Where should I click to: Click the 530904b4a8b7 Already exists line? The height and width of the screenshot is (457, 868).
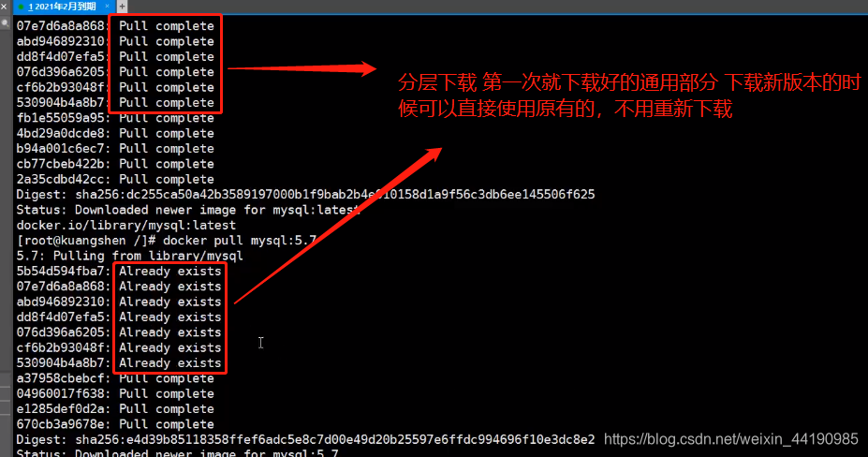coord(119,363)
